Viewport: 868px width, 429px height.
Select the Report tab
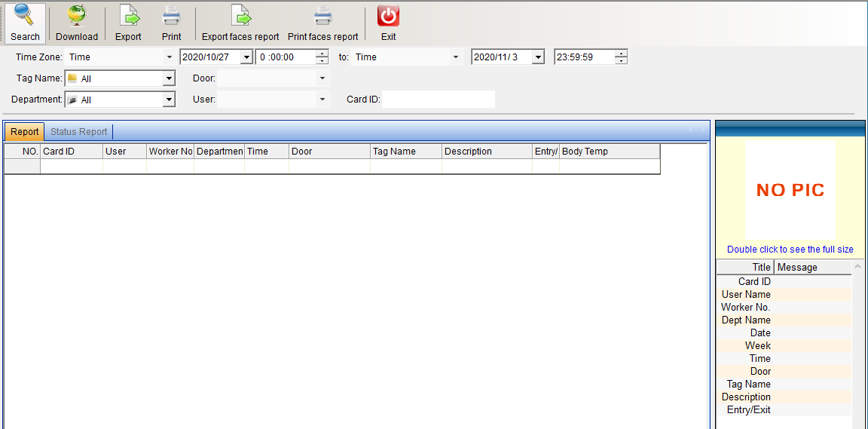point(25,132)
